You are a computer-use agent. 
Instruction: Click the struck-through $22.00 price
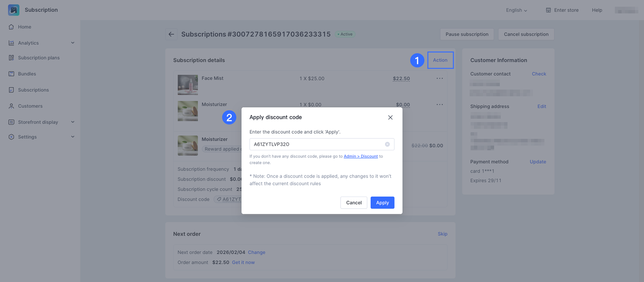click(x=419, y=146)
